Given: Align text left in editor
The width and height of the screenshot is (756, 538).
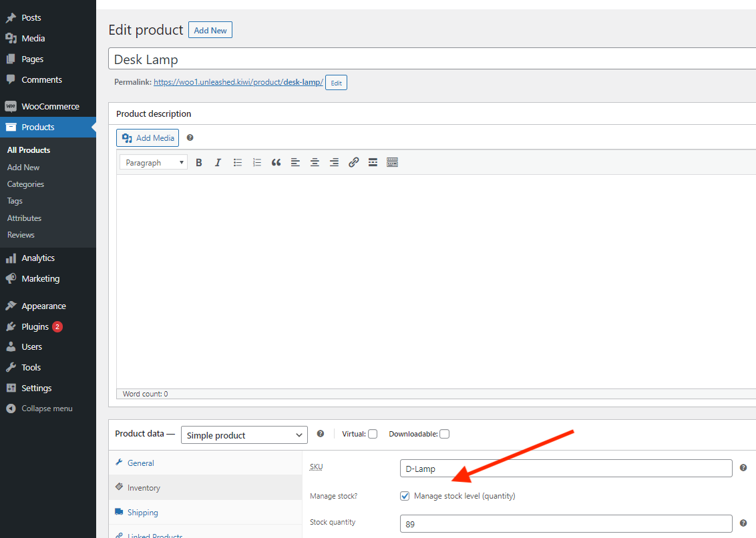Looking at the screenshot, I should tap(296, 162).
